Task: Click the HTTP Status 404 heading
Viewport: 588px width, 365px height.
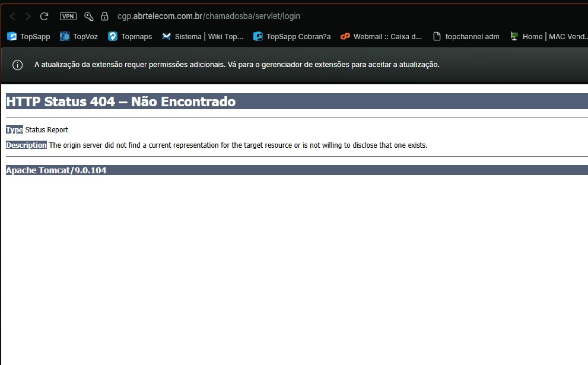Action: coord(120,101)
